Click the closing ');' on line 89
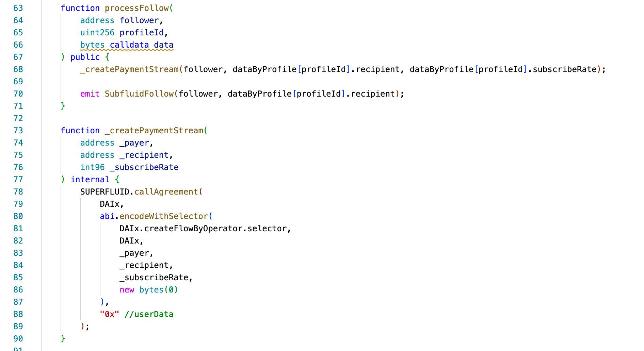 click(x=85, y=327)
